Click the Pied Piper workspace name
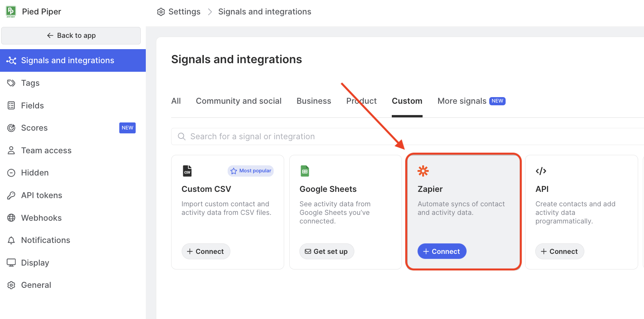Viewport: 644px width, 319px height. (41, 12)
